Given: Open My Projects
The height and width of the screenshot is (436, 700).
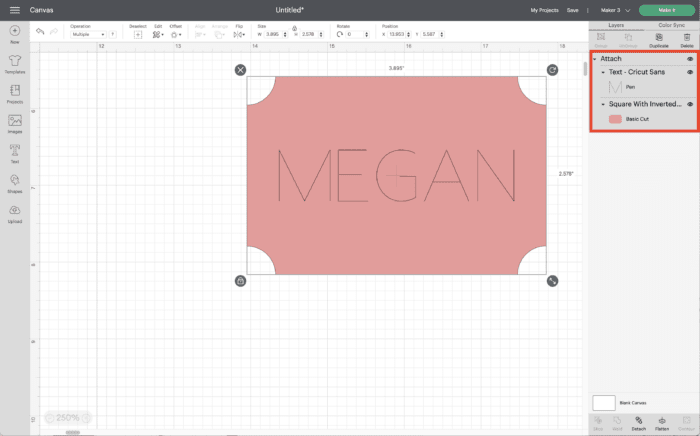Looking at the screenshot, I should (x=544, y=10).
